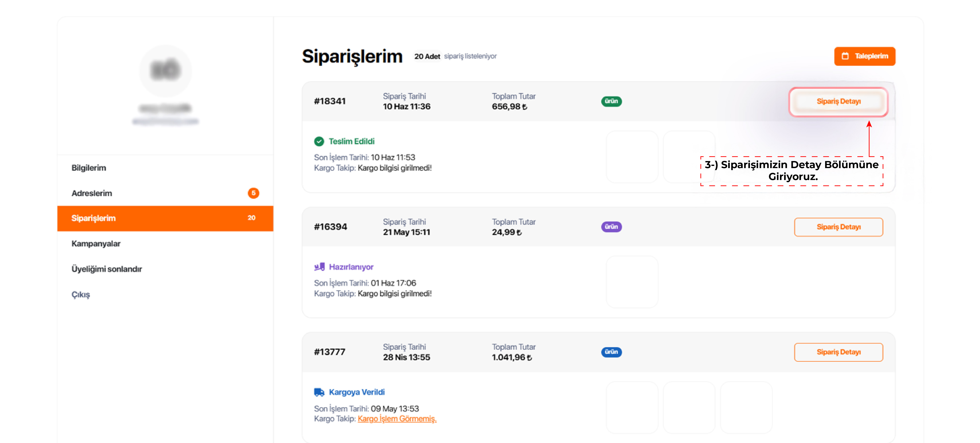Open first product thumbnail of order #13777
The height and width of the screenshot is (443, 980).
pos(632,408)
